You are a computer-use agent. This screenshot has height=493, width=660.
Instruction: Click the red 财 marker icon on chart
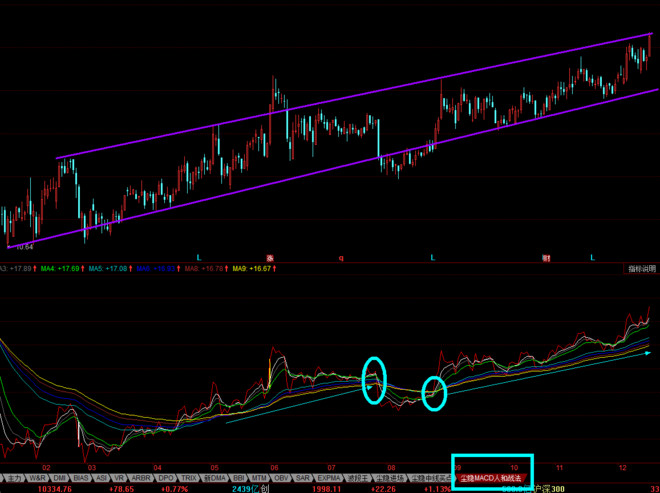coord(546,258)
